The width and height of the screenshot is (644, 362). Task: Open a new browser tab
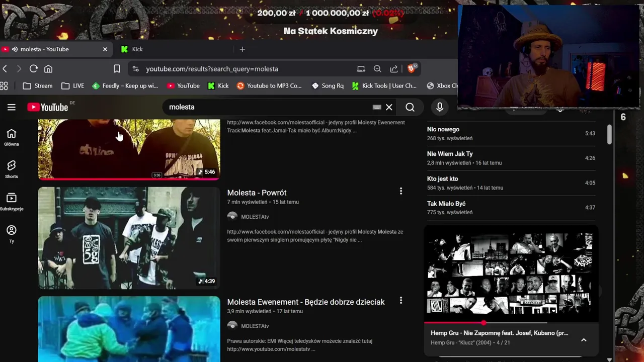[x=242, y=49]
